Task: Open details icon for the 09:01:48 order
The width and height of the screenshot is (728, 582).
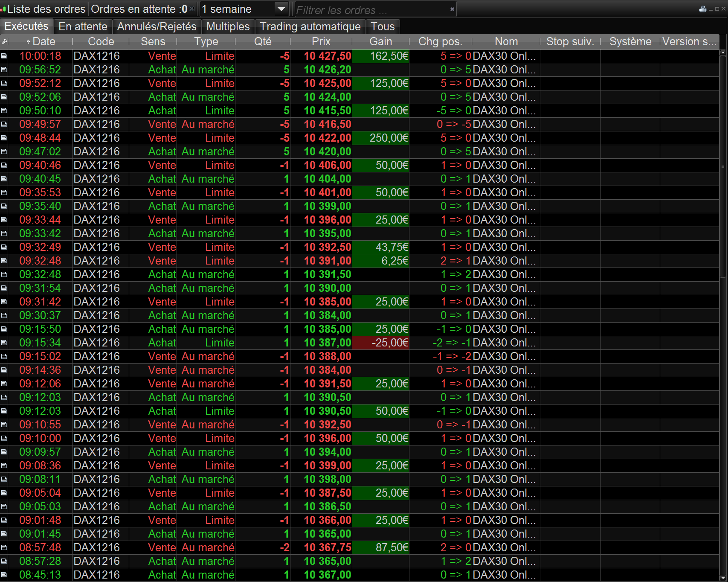Action: tap(4, 520)
